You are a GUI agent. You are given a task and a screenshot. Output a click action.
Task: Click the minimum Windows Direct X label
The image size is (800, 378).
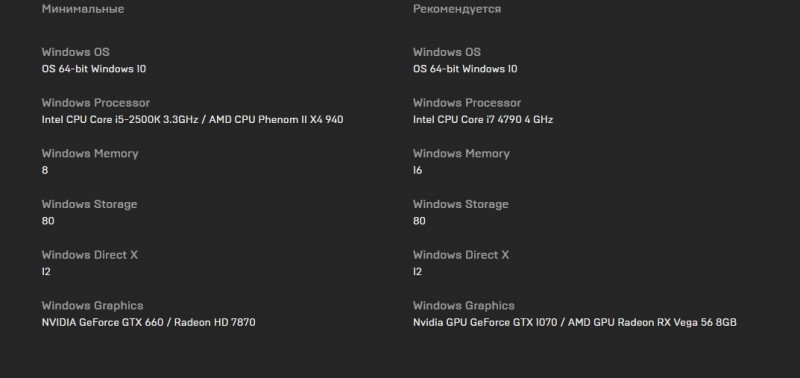click(x=89, y=255)
